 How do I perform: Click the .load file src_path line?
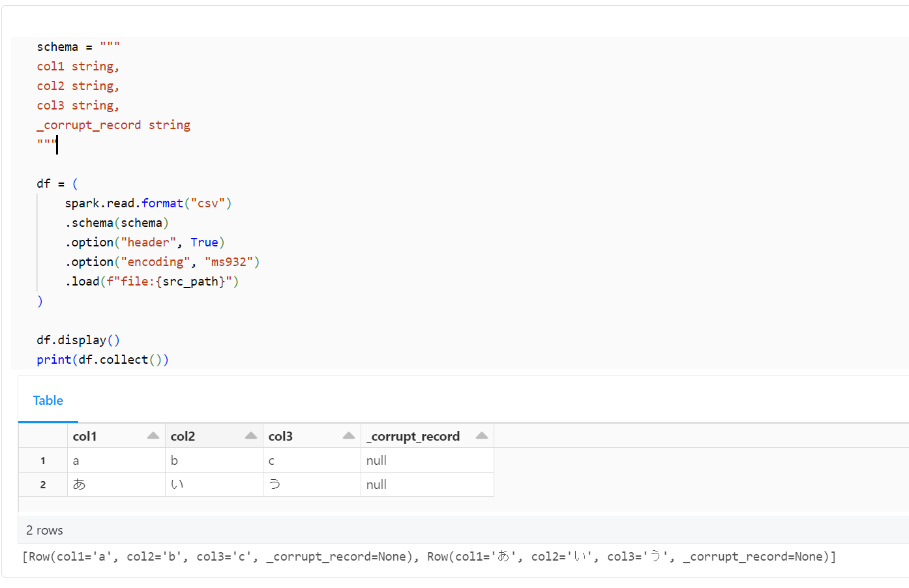pos(152,282)
